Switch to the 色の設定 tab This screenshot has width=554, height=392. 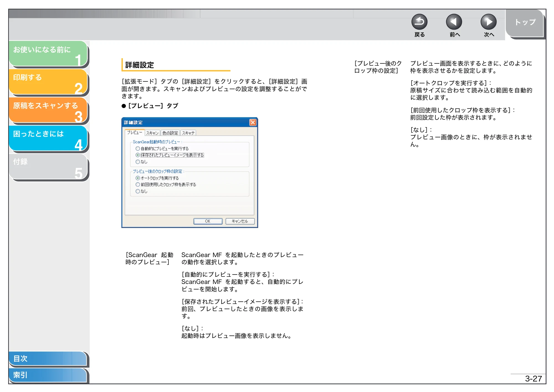(x=170, y=133)
